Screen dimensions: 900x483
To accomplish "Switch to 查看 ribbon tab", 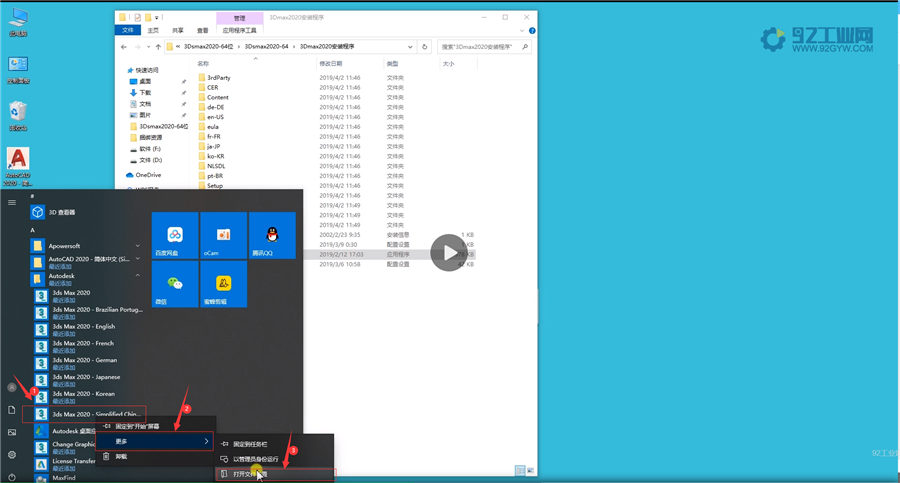I will coord(203,30).
